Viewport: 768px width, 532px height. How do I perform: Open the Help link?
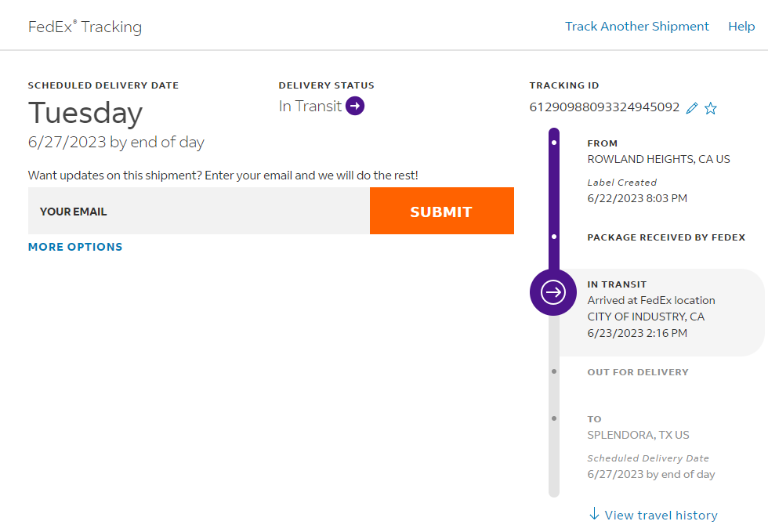(741, 27)
